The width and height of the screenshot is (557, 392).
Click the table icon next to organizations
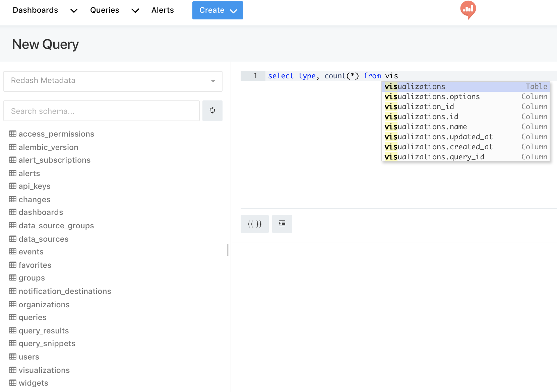(x=13, y=304)
